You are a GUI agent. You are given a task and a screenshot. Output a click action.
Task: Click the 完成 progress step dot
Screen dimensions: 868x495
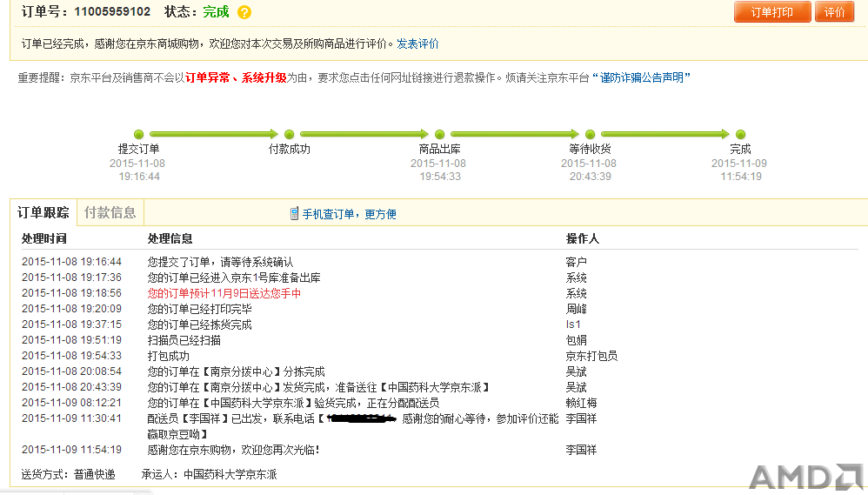point(741,134)
